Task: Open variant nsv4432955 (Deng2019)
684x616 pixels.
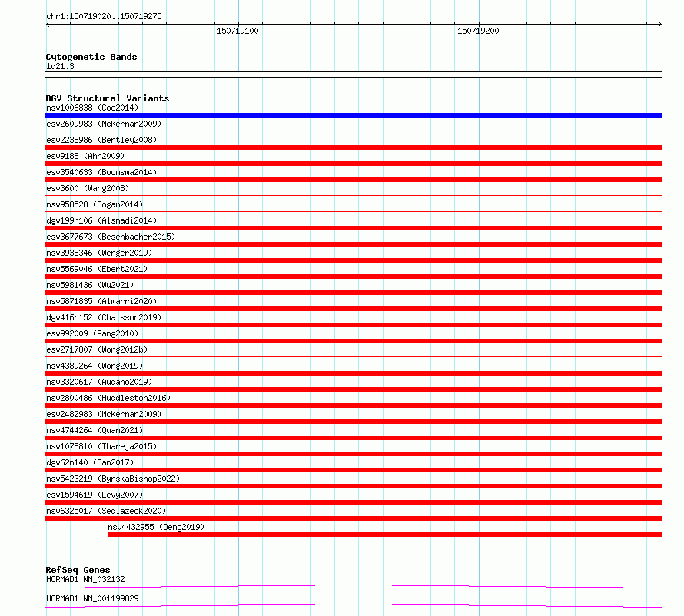Action: (156, 527)
